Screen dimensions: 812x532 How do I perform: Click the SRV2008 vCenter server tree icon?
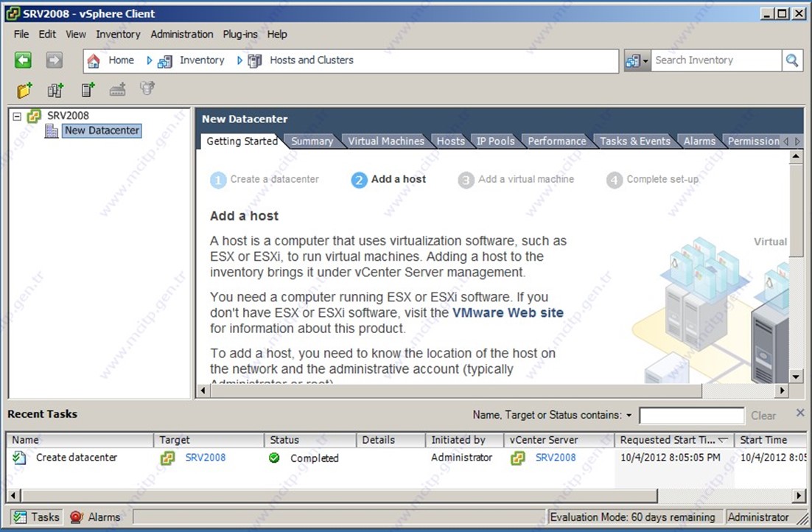(34, 116)
